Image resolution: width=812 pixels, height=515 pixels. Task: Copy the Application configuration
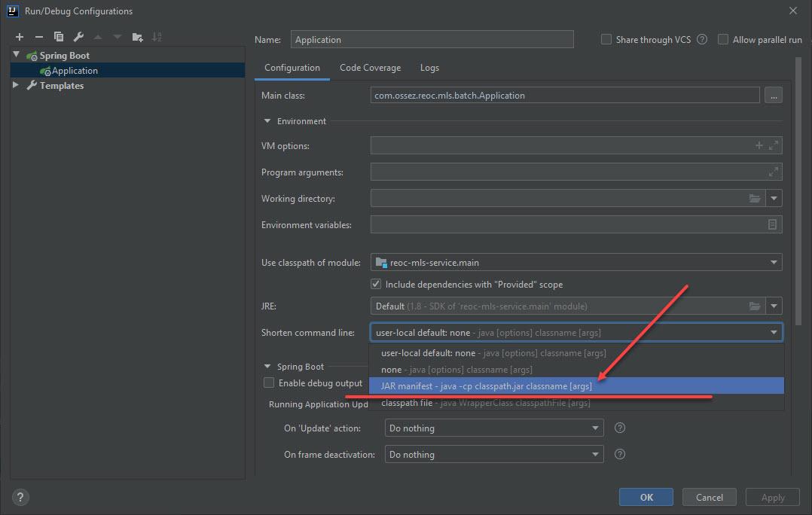[x=59, y=36]
